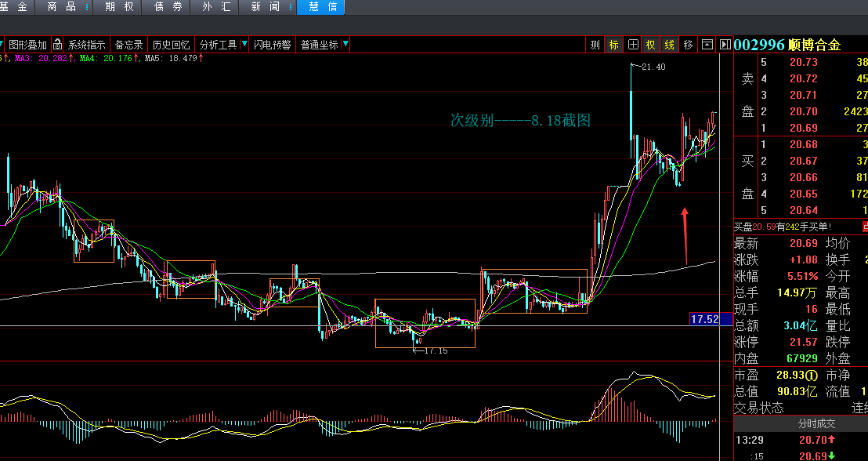Click the window panel icon beside 移
This screenshot has width=868, height=461.
pyautogui.click(x=707, y=45)
